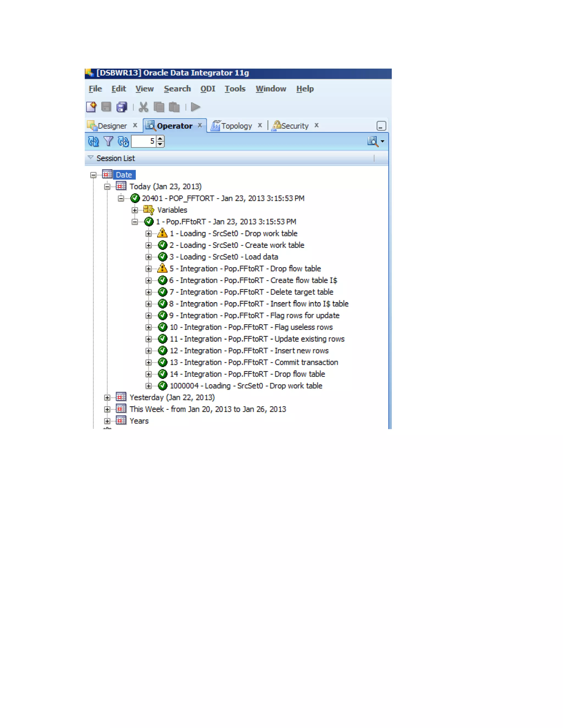
Task: Expand the Variables node
Action: (134, 210)
